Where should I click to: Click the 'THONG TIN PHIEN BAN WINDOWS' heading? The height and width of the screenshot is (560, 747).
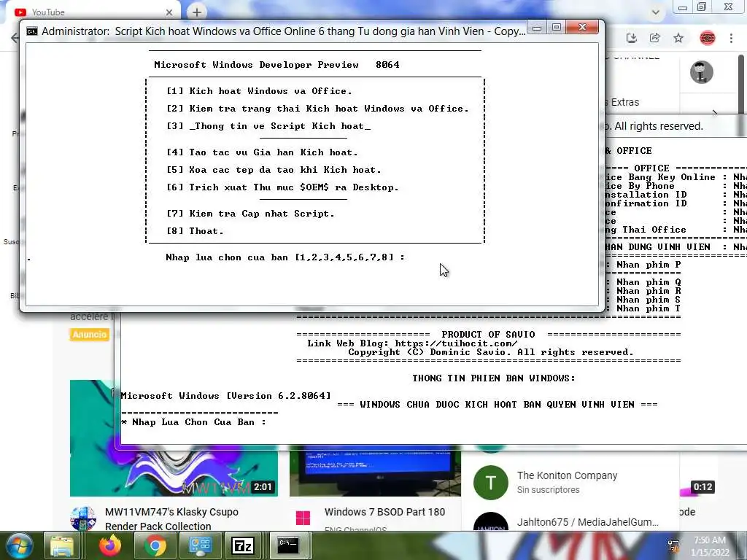click(494, 378)
